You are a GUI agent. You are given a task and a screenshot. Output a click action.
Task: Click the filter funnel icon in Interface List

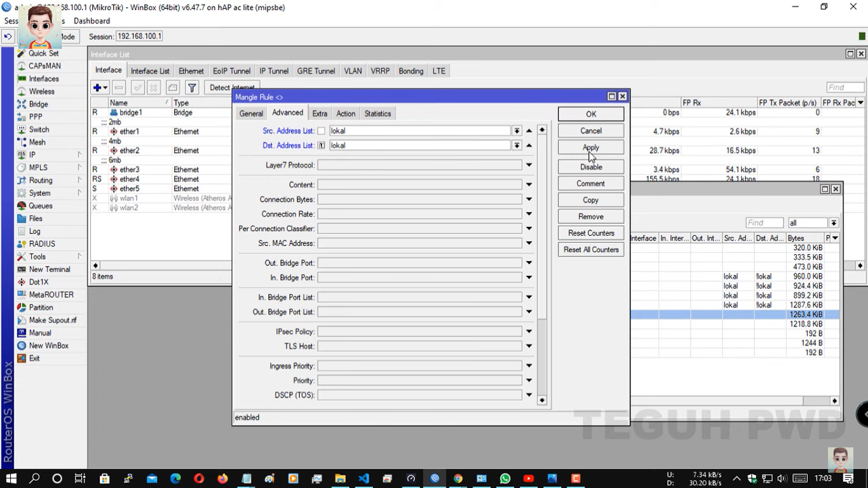click(x=192, y=88)
